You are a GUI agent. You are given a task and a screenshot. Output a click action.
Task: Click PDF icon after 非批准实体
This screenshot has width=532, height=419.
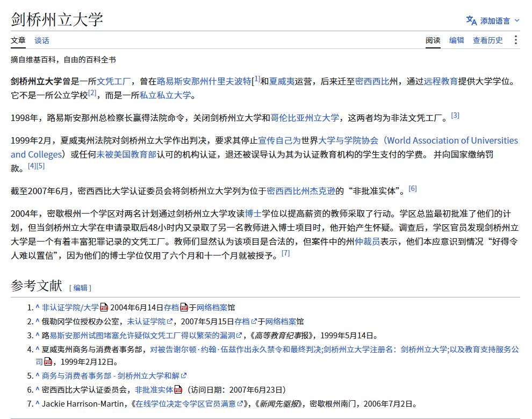point(178,389)
